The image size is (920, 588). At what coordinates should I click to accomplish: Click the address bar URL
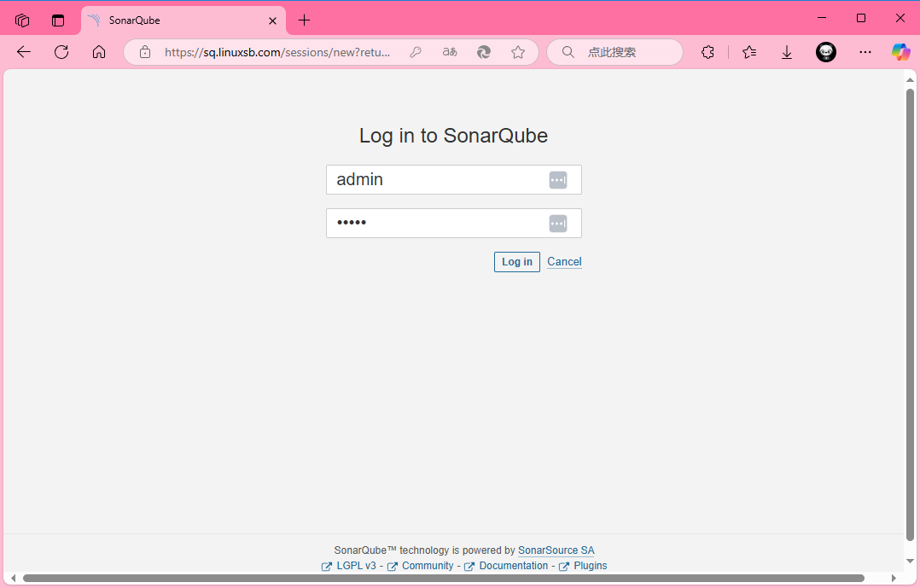coord(277,52)
